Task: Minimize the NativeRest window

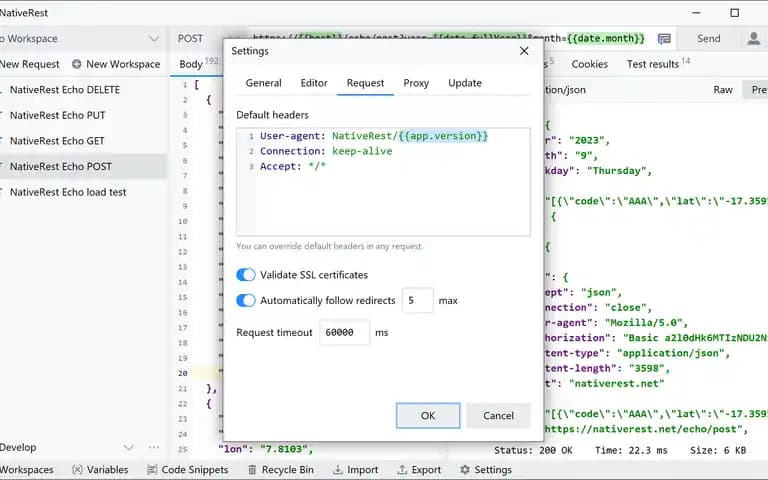Action: point(696,13)
